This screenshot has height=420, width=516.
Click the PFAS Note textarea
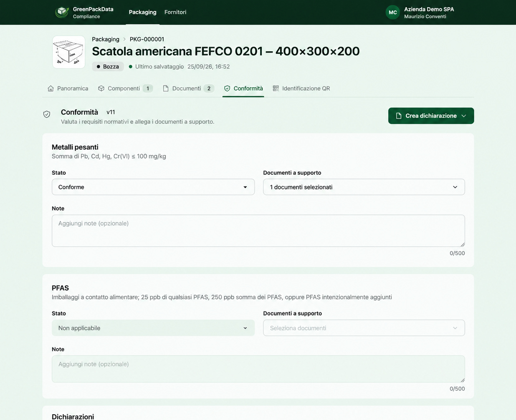tap(258, 369)
